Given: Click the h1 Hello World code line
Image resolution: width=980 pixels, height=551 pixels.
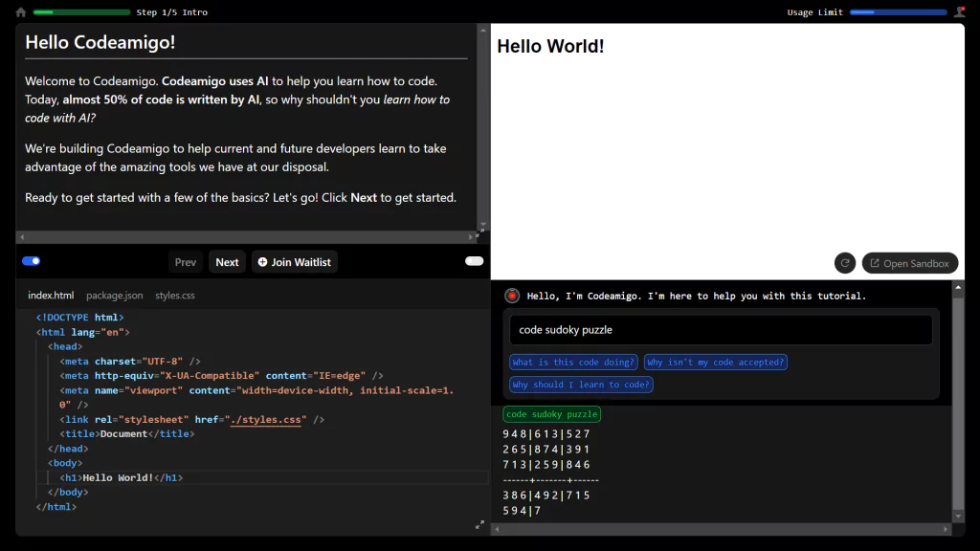Looking at the screenshot, I should point(122,478).
